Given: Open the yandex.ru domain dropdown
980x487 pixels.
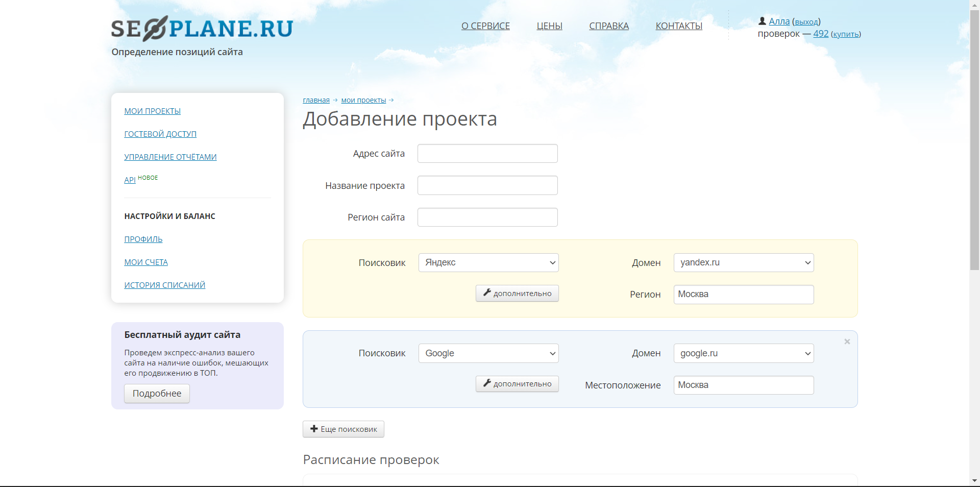Looking at the screenshot, I should pyautogui.click(x=744, y=263).
